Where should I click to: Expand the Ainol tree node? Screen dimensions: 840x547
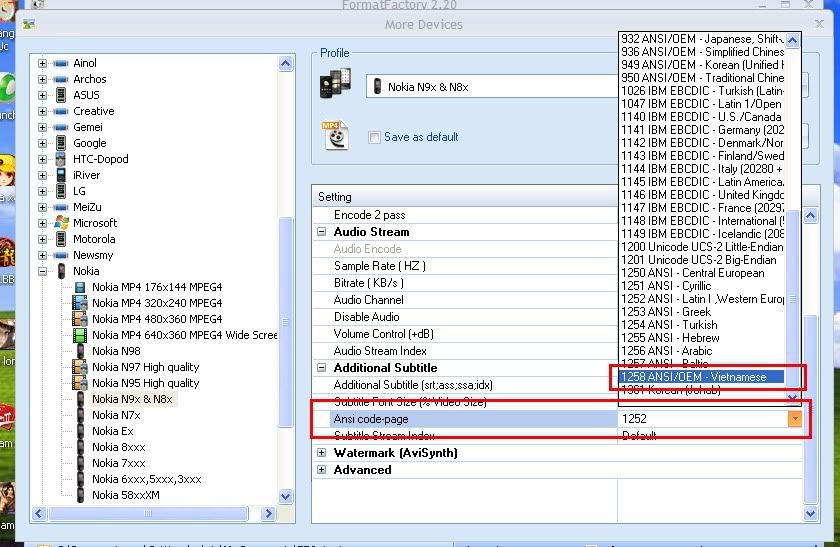click(42, 63)
